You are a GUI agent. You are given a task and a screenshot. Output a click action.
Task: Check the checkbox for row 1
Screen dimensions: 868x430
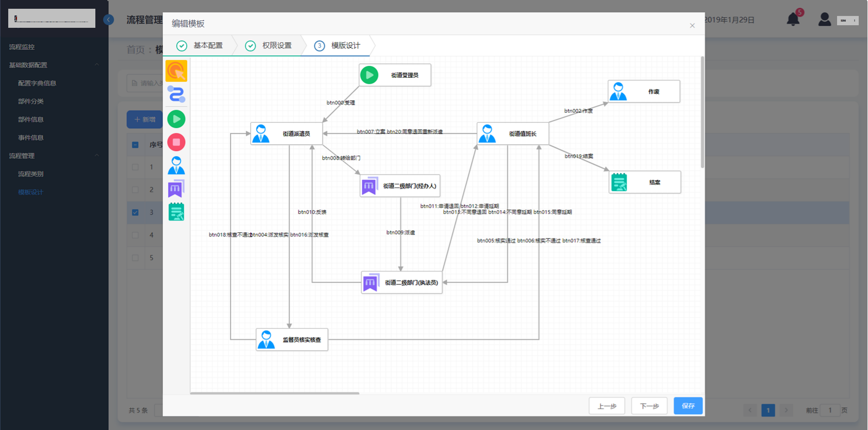pos(135,167)
